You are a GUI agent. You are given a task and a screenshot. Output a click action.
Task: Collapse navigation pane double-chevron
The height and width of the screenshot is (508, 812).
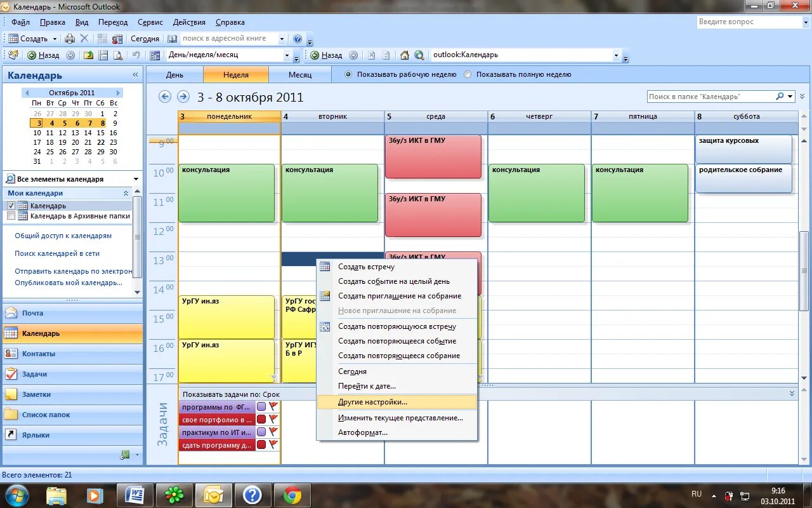pos(135,75)
